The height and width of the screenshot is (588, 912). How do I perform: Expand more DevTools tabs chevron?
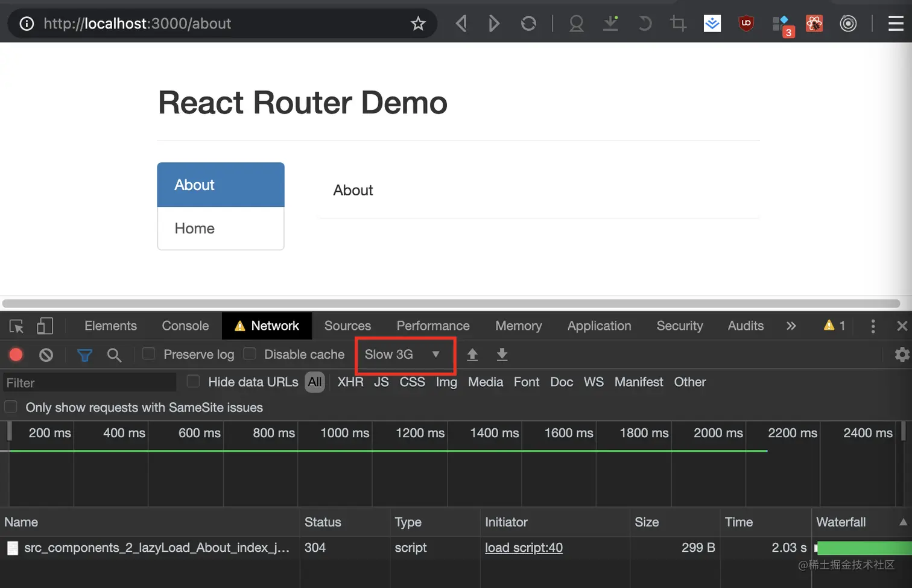791,326
